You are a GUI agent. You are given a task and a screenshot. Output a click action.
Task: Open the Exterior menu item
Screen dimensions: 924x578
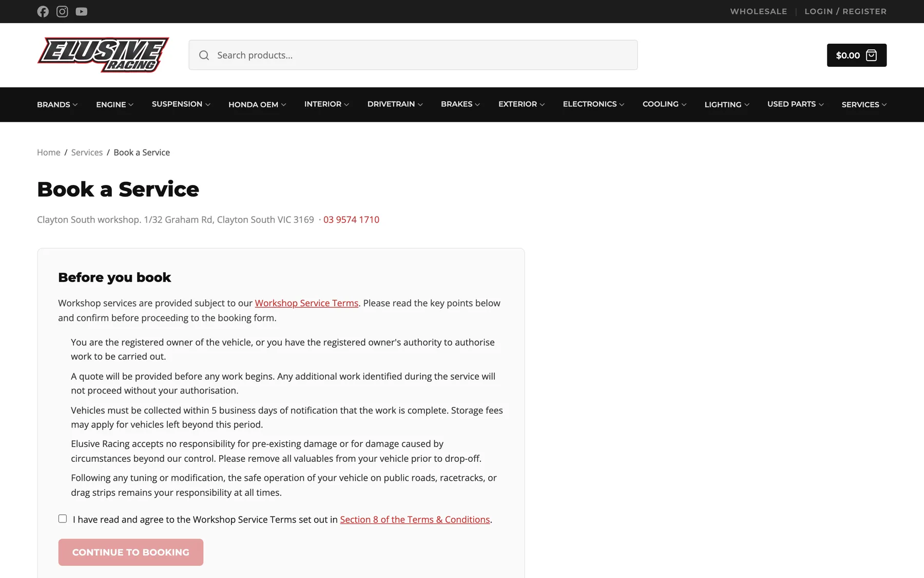(x=522, y=104)
